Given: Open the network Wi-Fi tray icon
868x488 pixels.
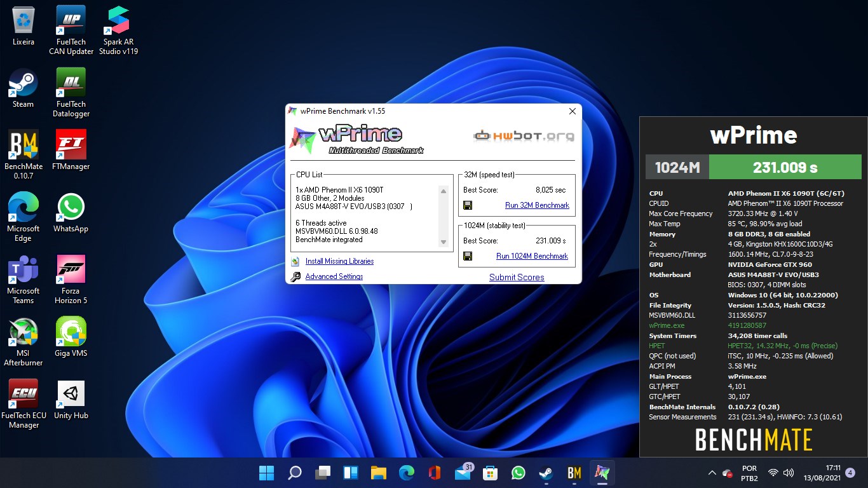Looking at the screenshot, I should (773, 473).
